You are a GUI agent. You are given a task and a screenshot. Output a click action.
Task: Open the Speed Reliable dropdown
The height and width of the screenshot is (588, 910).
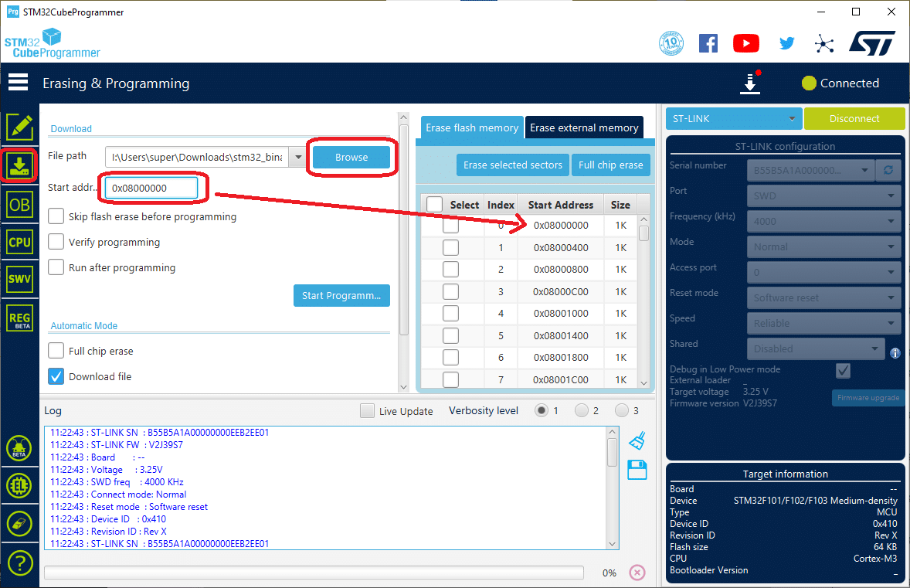point(824,323)
